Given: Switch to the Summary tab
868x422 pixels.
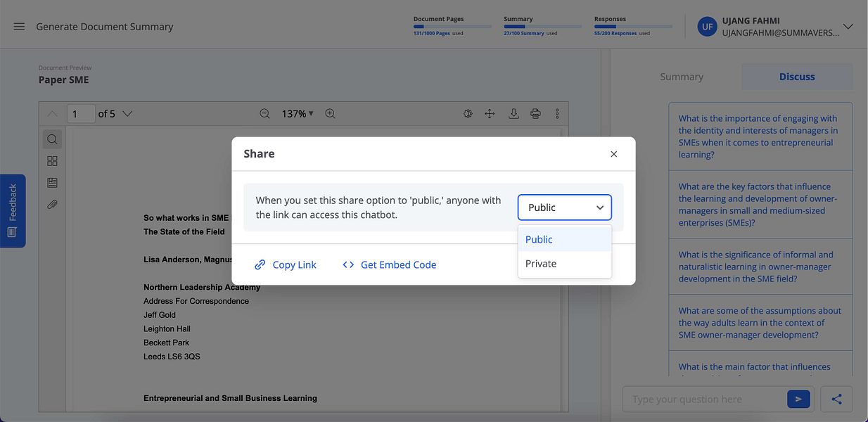Looking at the screenshot, I should (x=682, y=77).
